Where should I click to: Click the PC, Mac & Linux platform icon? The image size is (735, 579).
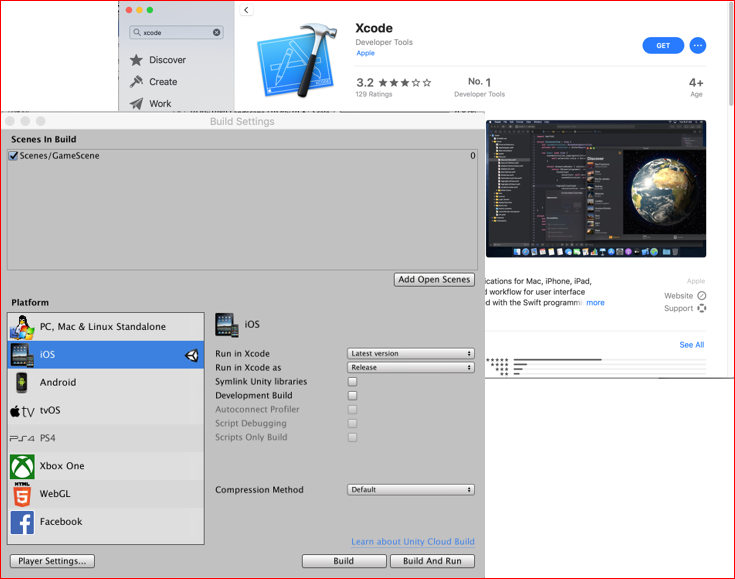tap(22, 327)
